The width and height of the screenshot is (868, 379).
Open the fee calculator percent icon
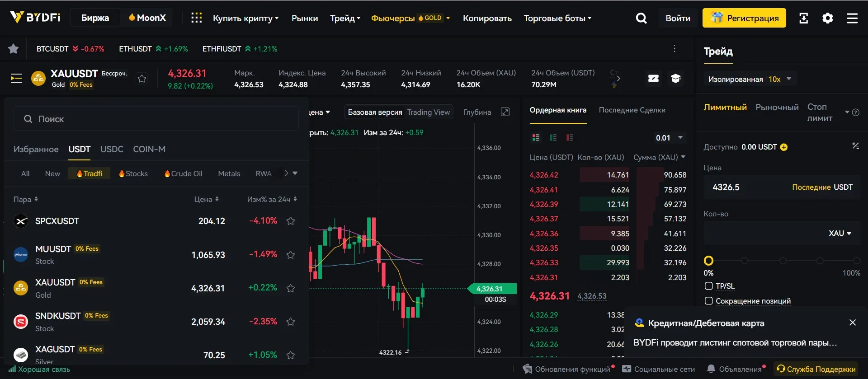tap(855, 146)
